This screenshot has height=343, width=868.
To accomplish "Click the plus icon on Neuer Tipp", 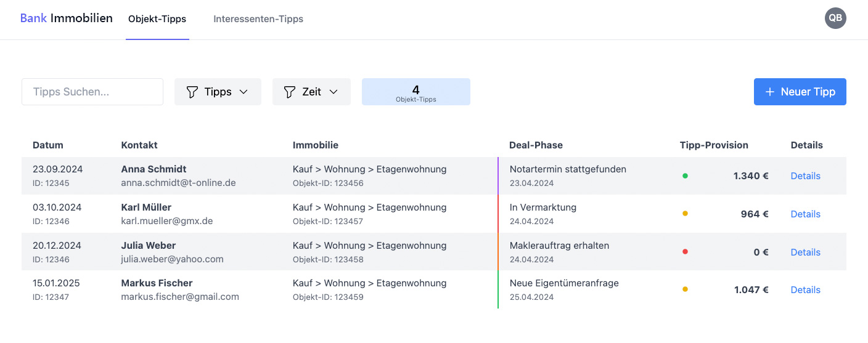I will (x=769, y=92).
